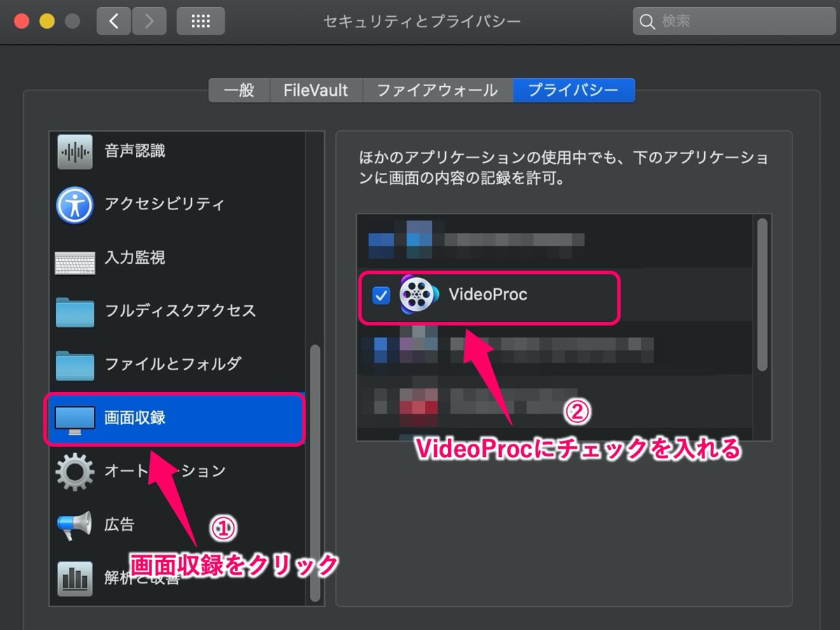Uncheck the VideoProc checkbox
Viewport: 840px width, 630px height.
pyautogui.click(x=381, y=296)
